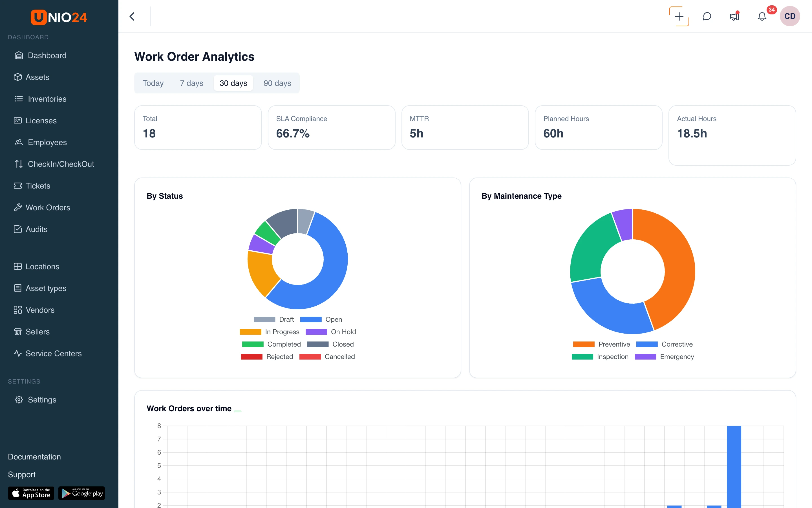This screenshot has width=812, height=508.
Task: Open Asset types icon
Action: [18, 288]
